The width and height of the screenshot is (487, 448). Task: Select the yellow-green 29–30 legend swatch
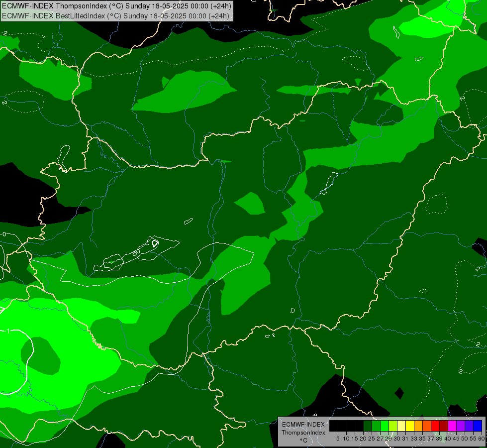(393, 426)
